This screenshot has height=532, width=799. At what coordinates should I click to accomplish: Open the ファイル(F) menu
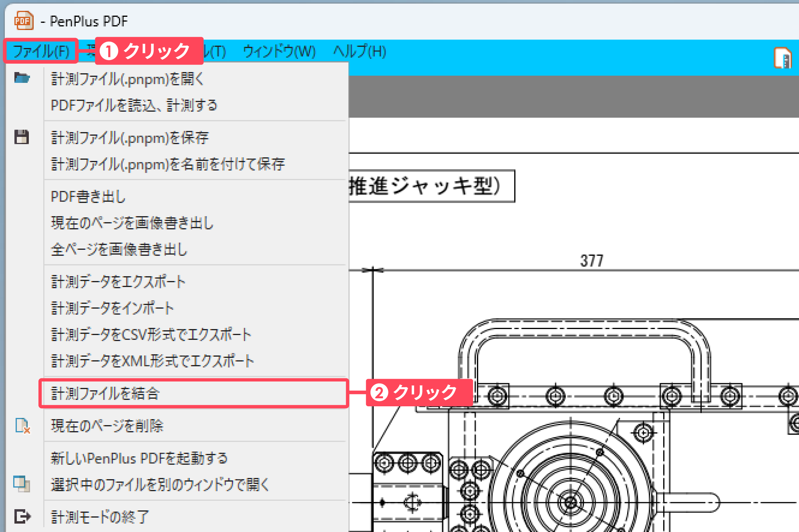(x=41, y=51)
